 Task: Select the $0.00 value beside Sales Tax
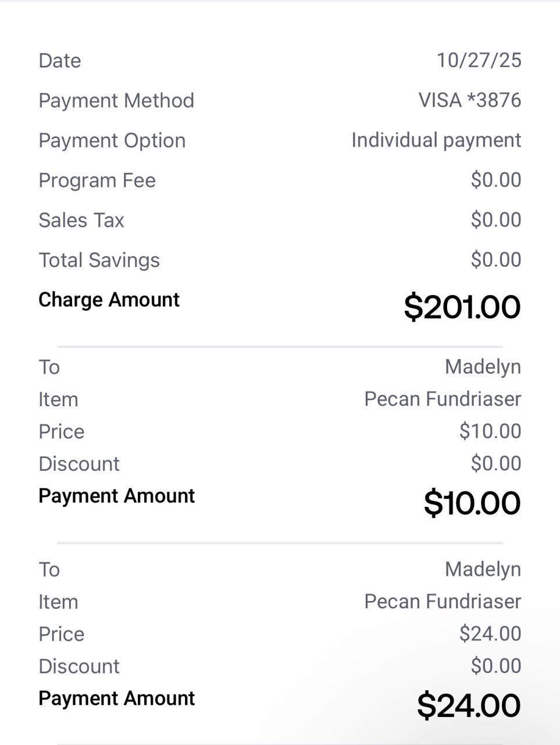click(495, 220)
